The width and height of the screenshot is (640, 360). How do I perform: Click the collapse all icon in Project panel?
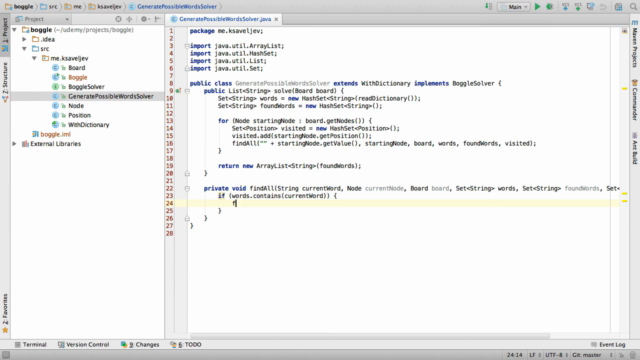coord(129,19)
